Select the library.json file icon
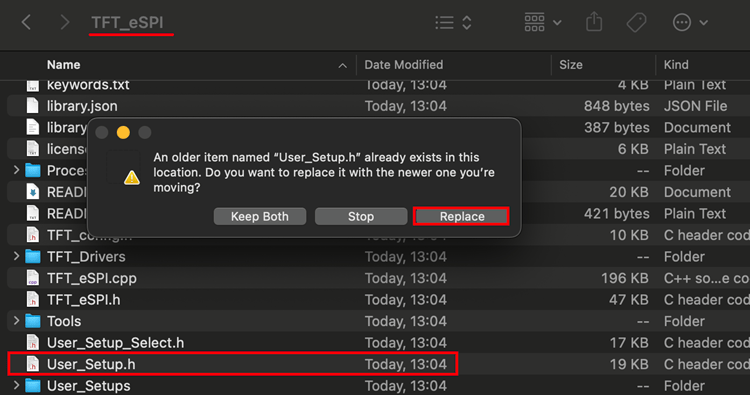 [33, 106]
